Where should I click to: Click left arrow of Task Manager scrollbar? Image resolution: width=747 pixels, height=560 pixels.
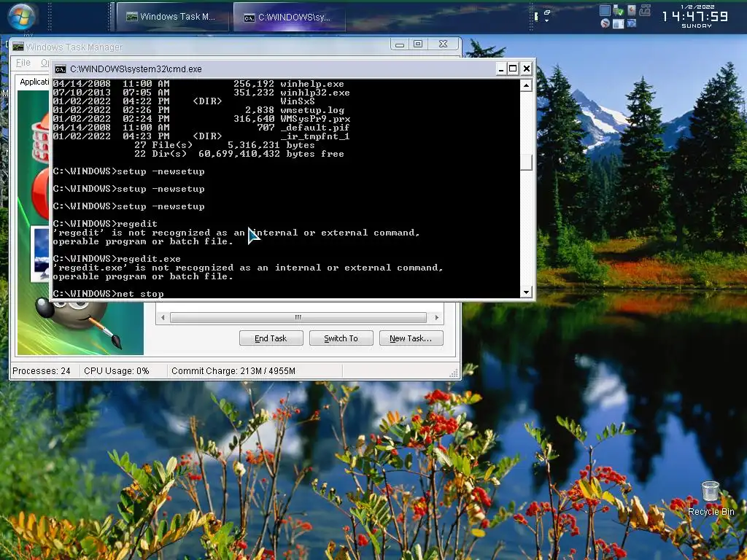(x=163, y=317)
